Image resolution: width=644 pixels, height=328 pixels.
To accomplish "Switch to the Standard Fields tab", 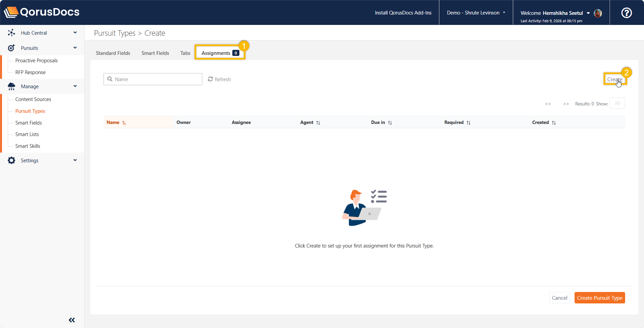I will [x=113, y=53].
